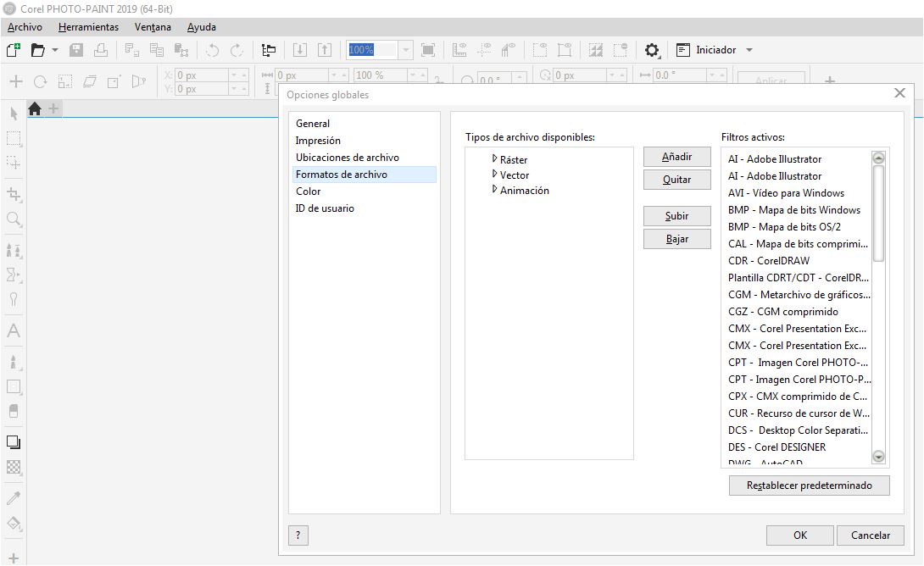Expand the Animación file type node
This screenshot has width=924, height=566.
pos(494,189)
